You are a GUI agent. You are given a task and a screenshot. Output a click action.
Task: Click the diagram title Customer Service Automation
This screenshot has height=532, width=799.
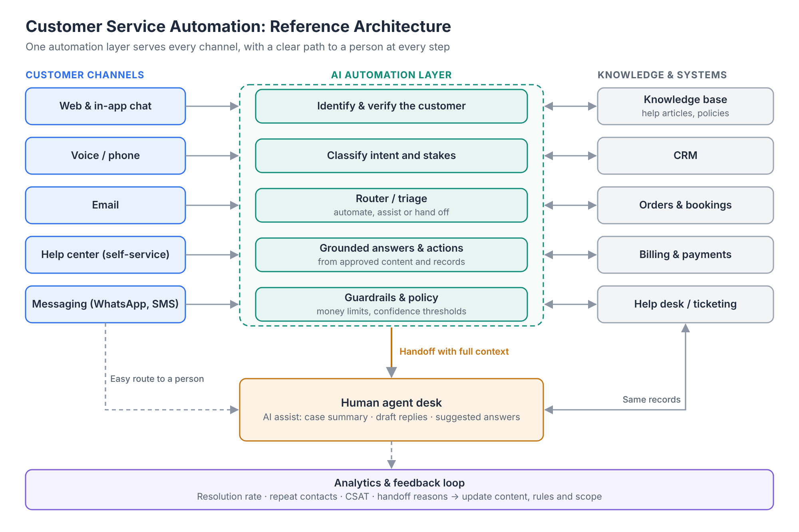pos(239,26)
